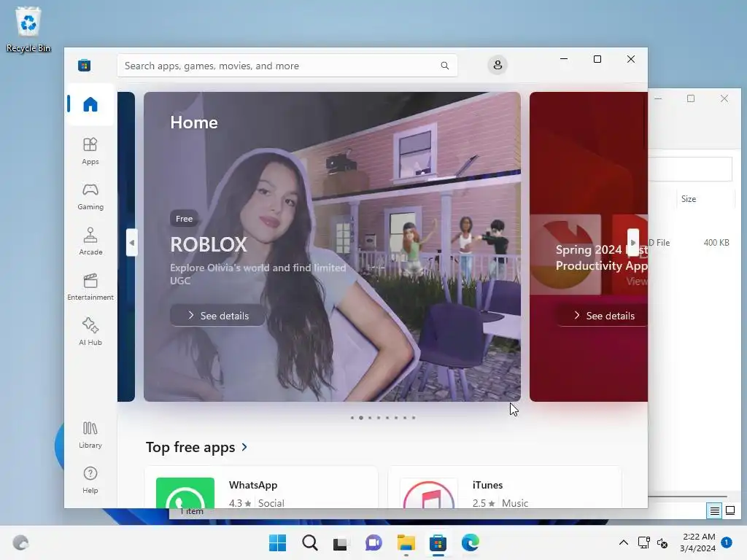Image resolution: width=747 pixels, height=560 pixels.
Task: Minimize the Microsoft Store window
Action: click(564, 59)
